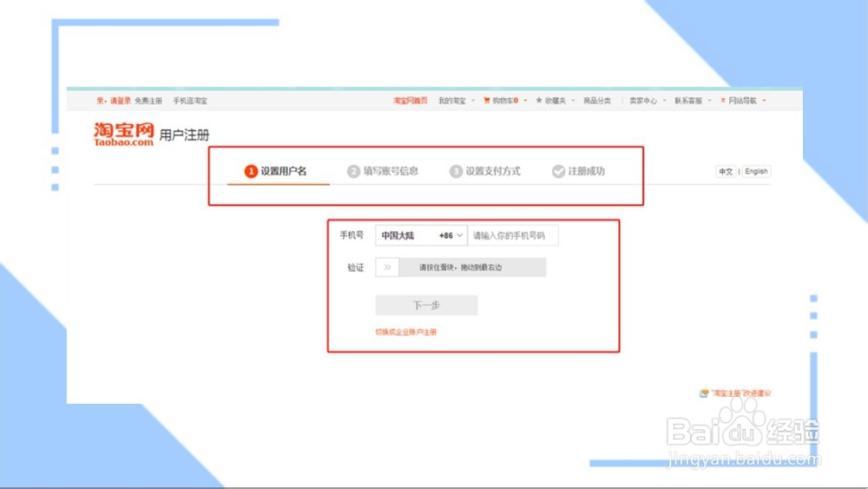The height and width of the screenshot is (489, 868).
Task: Expand the arrow beside 网站导航
Action: coord(765,101)
